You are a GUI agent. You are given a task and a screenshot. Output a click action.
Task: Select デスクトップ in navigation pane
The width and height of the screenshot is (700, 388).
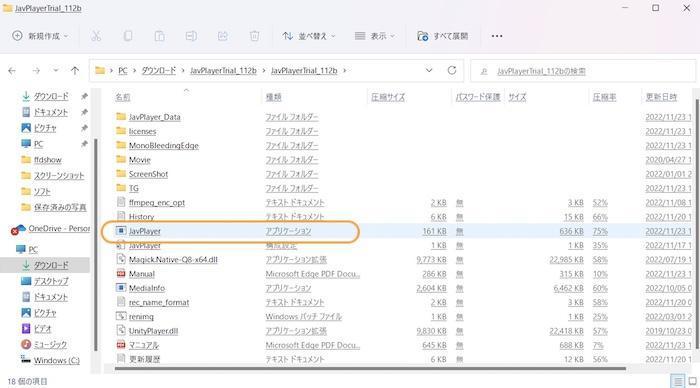51,281
